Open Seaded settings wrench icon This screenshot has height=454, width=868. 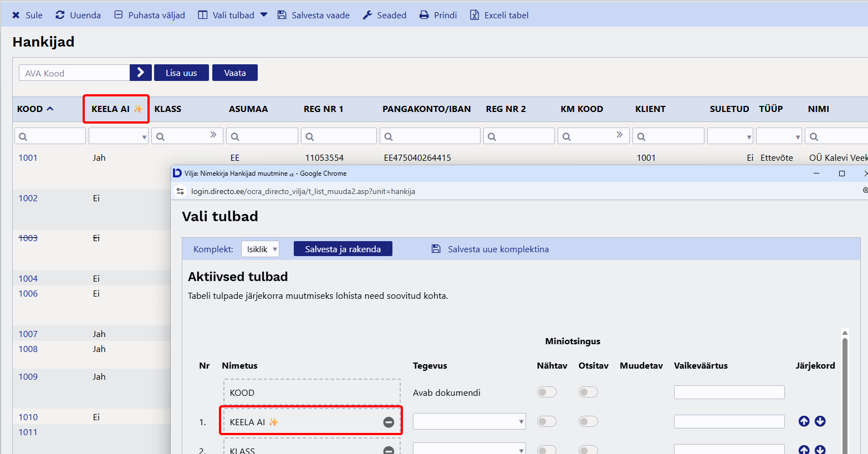pos(367,15)
